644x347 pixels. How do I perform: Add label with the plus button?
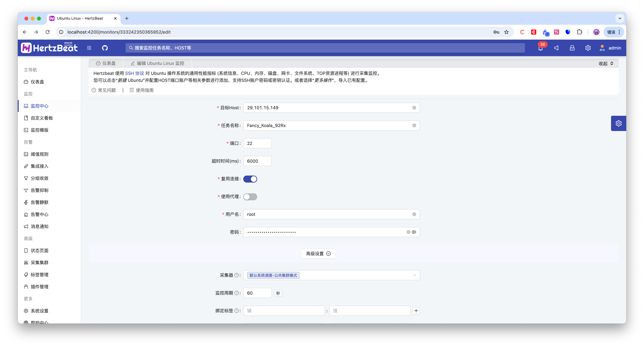[416, 311]
